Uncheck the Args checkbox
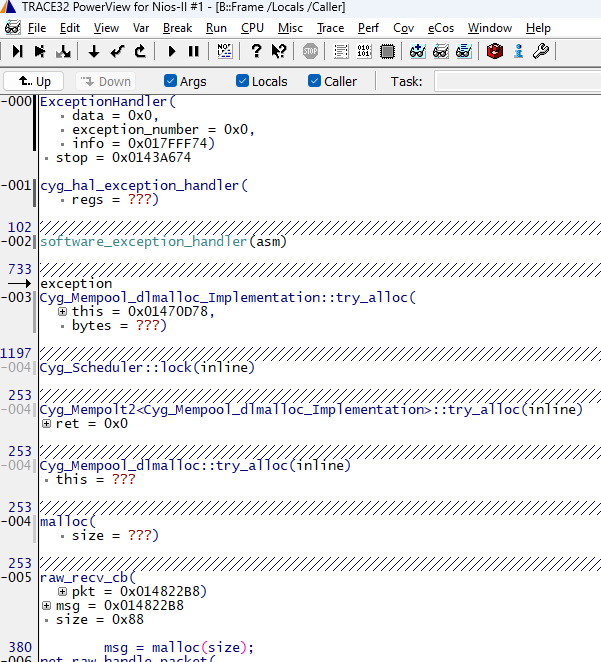This screenshot has height=662, width=601. coord(171,81)
